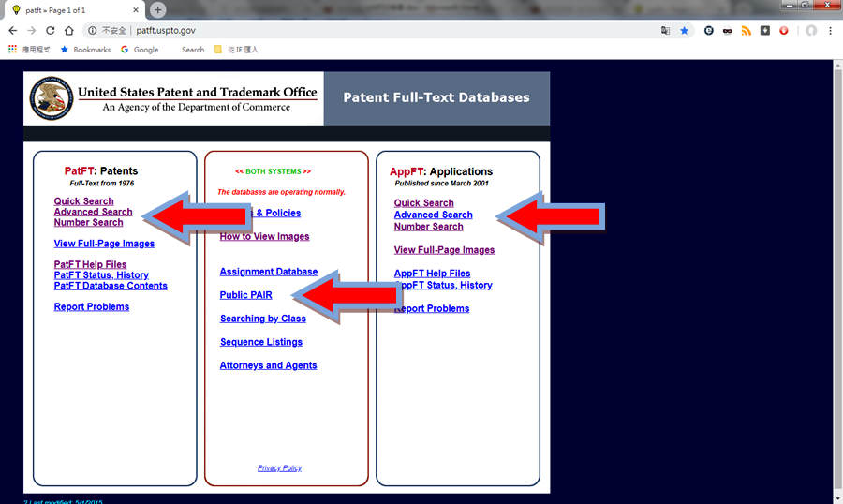Open AppFT Status, History
The width and height of the screenshot is (843, 504).
444,285
